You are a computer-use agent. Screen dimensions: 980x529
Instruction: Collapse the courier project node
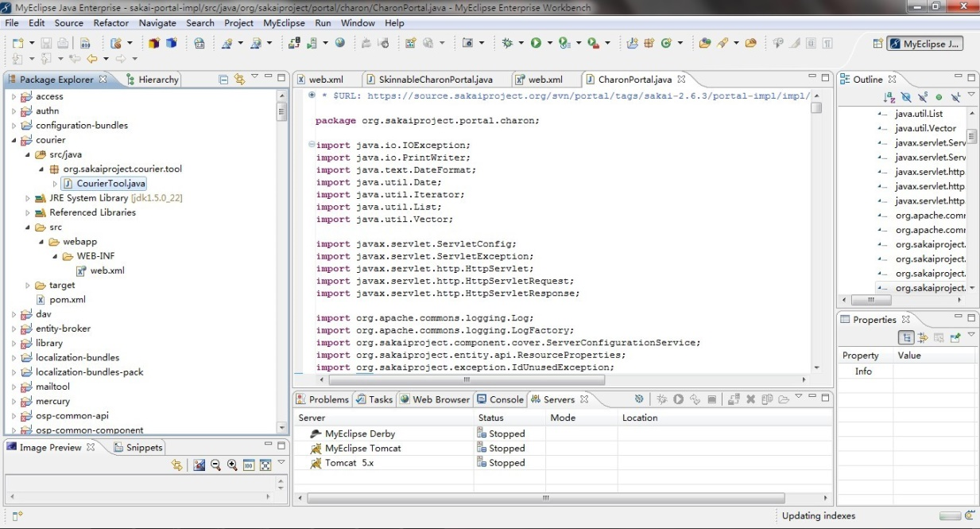point(14,140)
